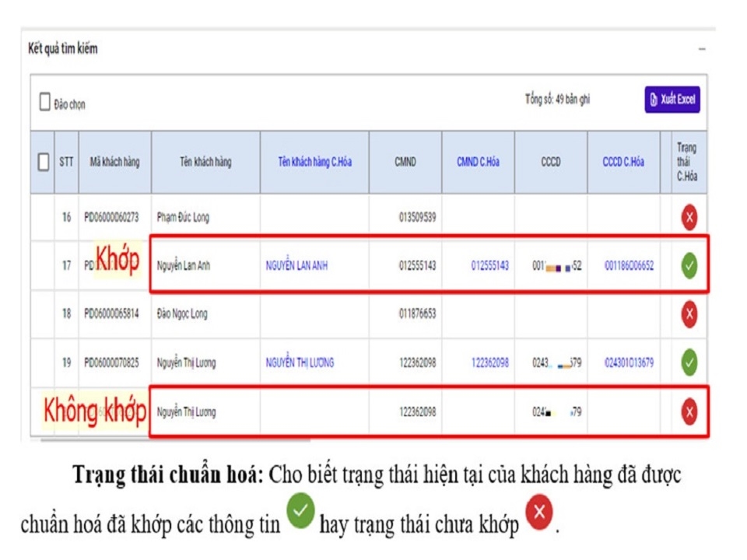Tick the select-all checkbox in table header
The width and height of the screenshot is (747, 560).
point(44,163)
